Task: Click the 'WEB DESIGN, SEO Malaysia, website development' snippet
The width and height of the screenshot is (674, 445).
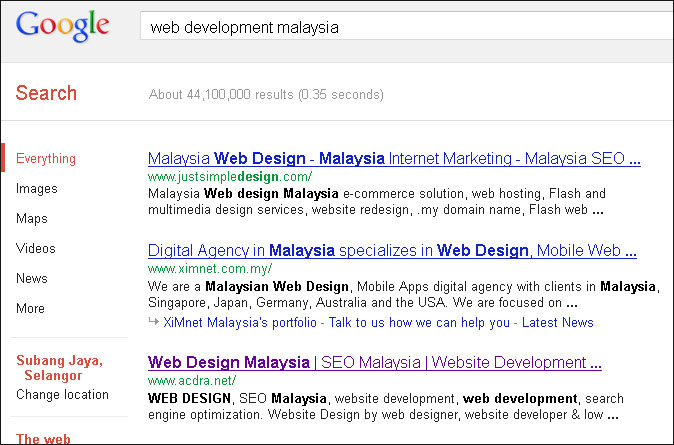Action: point(386,406)
